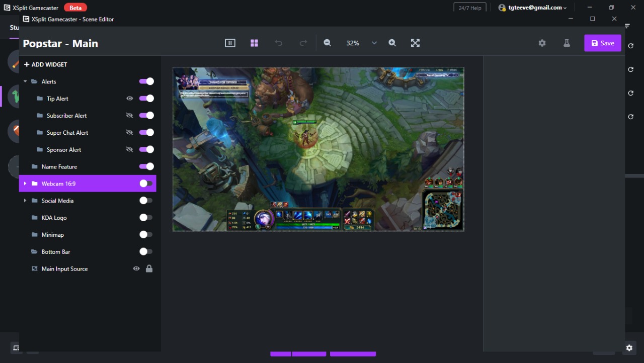This screenshot has width=644, height=363.
Task: Click the ADD WIDGET label
Action: tap(49, 64)
